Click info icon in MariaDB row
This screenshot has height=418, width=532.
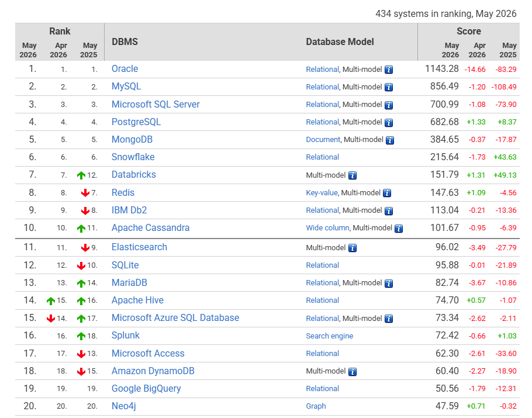(x=389, y=284)
